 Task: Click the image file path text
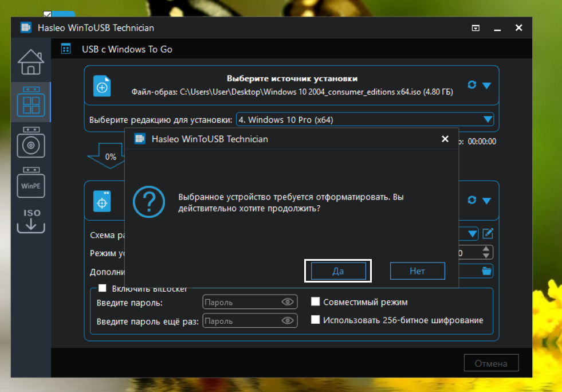[x=292, y=92]
